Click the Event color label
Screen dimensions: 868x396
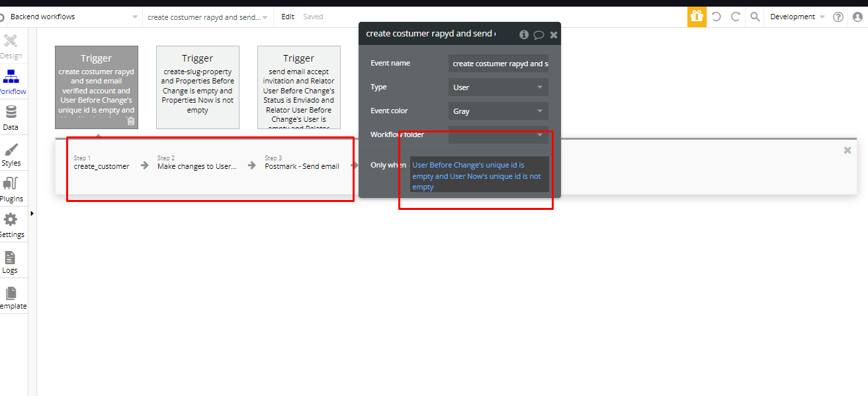389,111
